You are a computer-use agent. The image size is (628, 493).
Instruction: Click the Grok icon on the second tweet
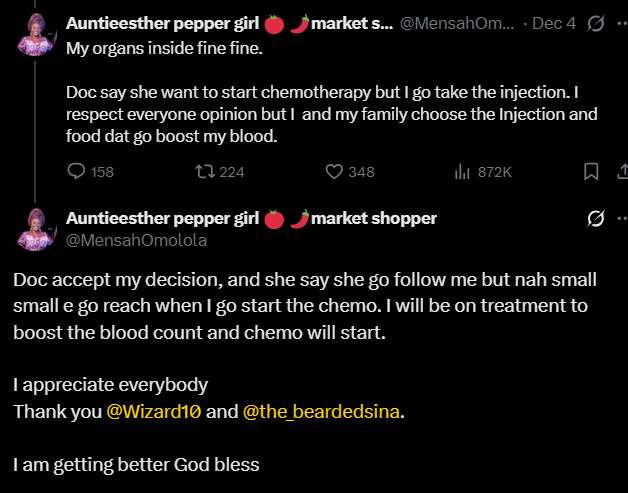(596, 218)
